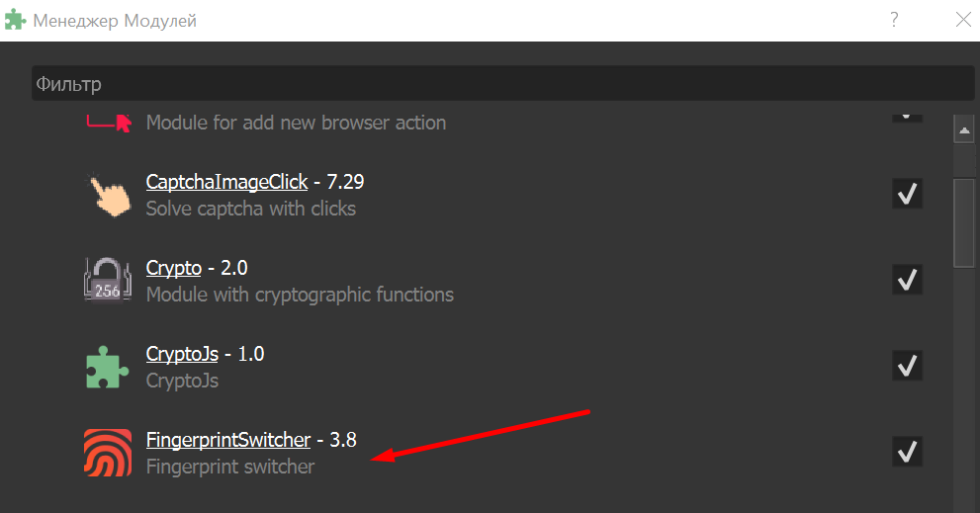
Task: Click the browser action module cursor icon
Action: click(x=108, y=121)
